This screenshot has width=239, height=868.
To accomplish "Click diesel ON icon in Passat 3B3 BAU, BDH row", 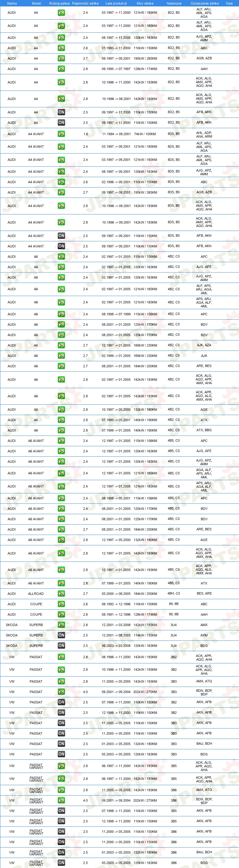I will click(61, 744).
